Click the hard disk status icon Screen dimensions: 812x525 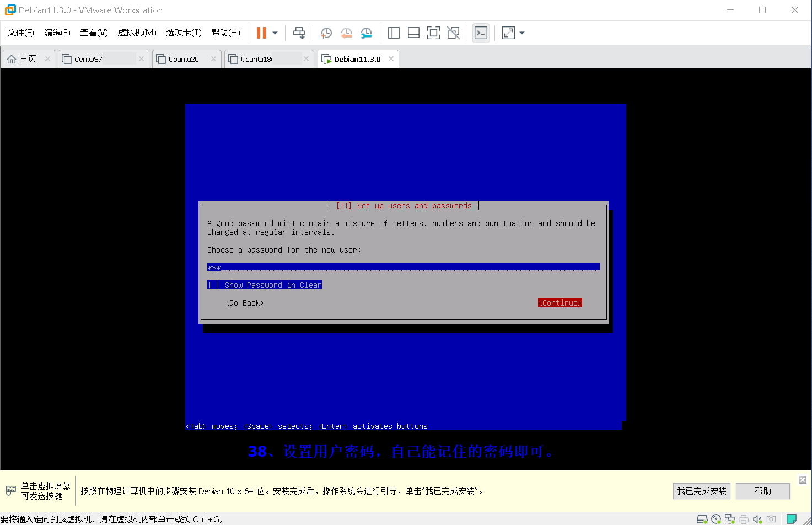[x=702, y=519]
